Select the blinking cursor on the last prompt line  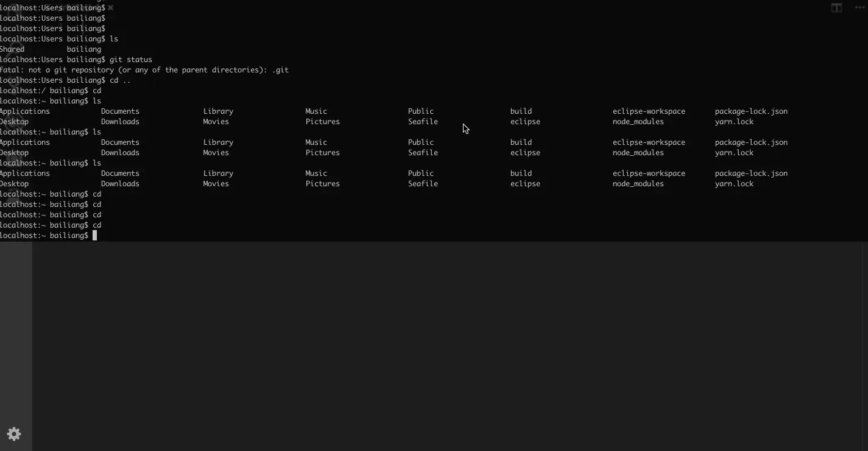click(95, 236)
